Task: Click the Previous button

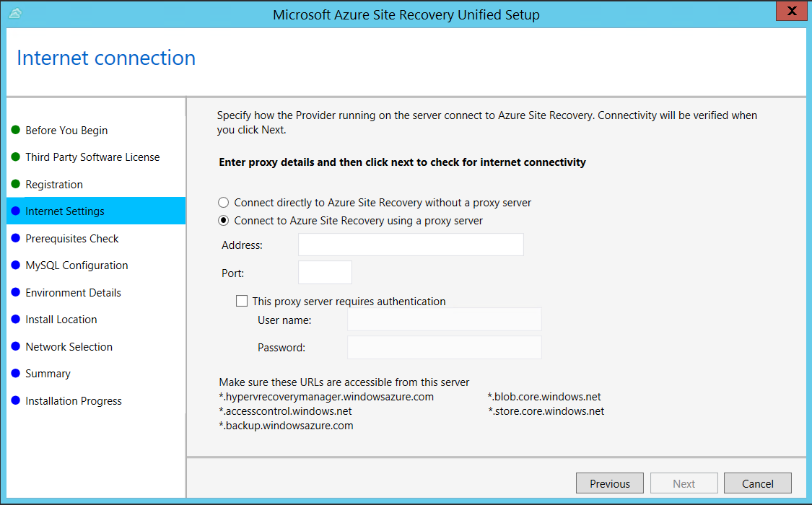Action: tap(610, 483)
